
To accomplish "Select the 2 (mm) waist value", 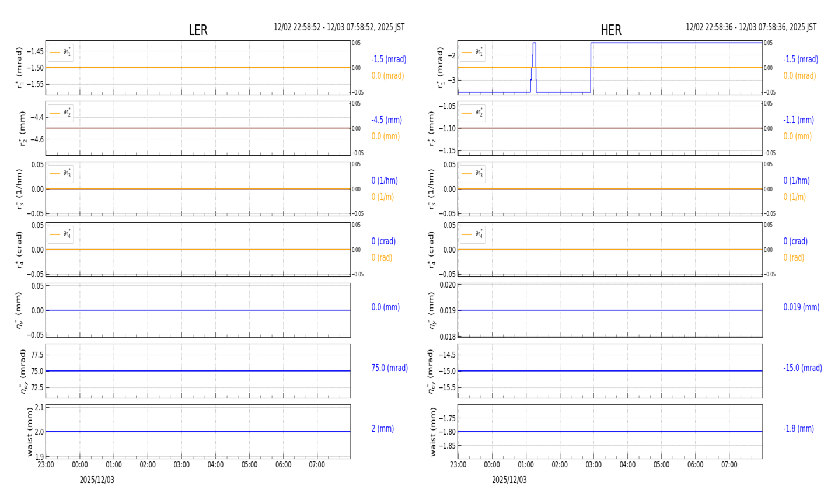I will point(382,429).
